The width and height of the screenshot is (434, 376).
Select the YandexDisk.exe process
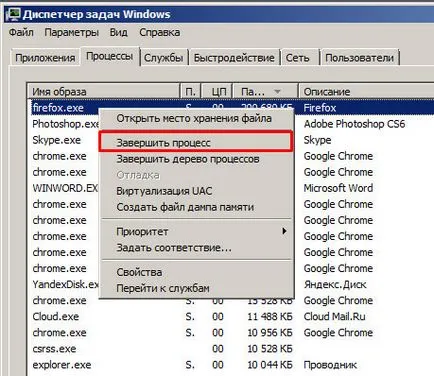tap(65, 284)
